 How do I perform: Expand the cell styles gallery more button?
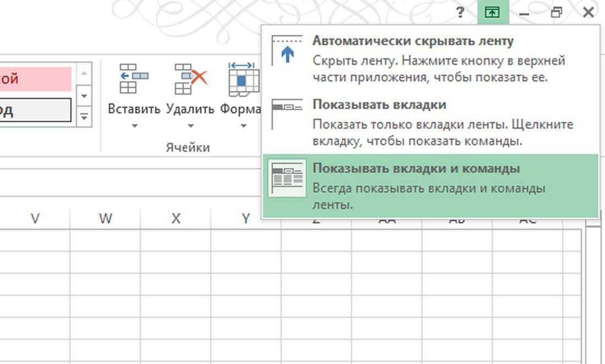pyautogui.click(x=84, y=117)
